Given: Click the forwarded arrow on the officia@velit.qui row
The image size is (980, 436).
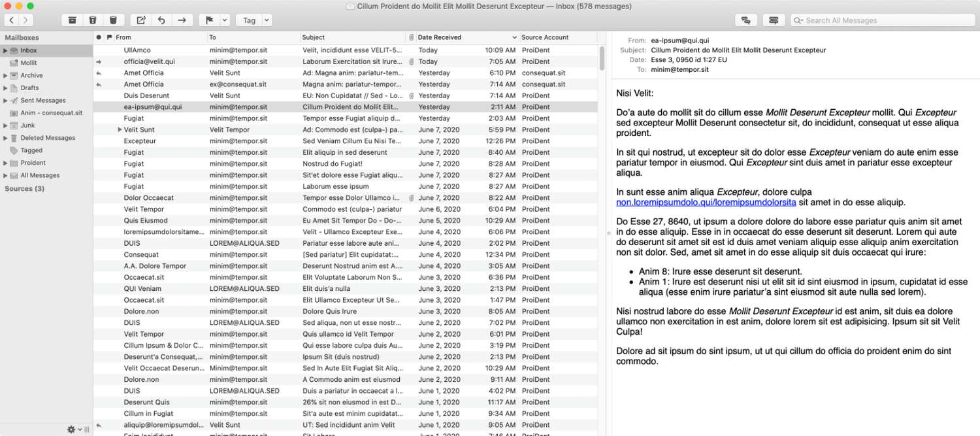Looking at the screenshot, I should (99, 61).
